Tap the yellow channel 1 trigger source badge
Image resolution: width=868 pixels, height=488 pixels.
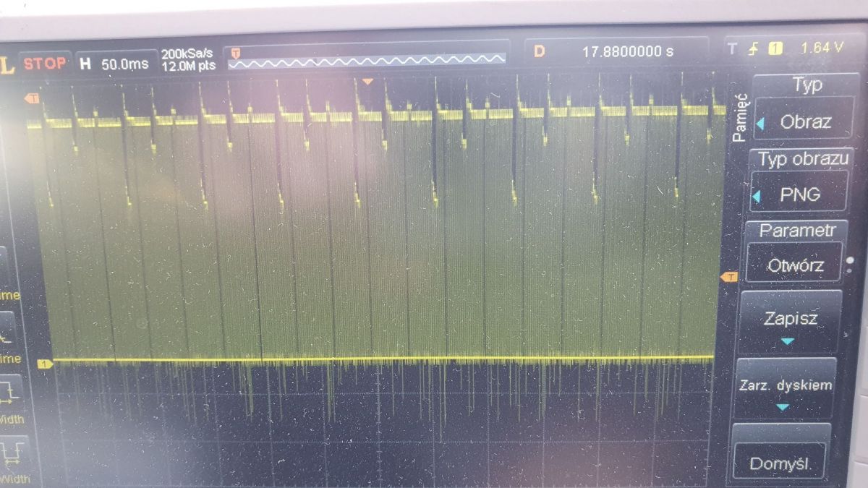click(775, 49)
